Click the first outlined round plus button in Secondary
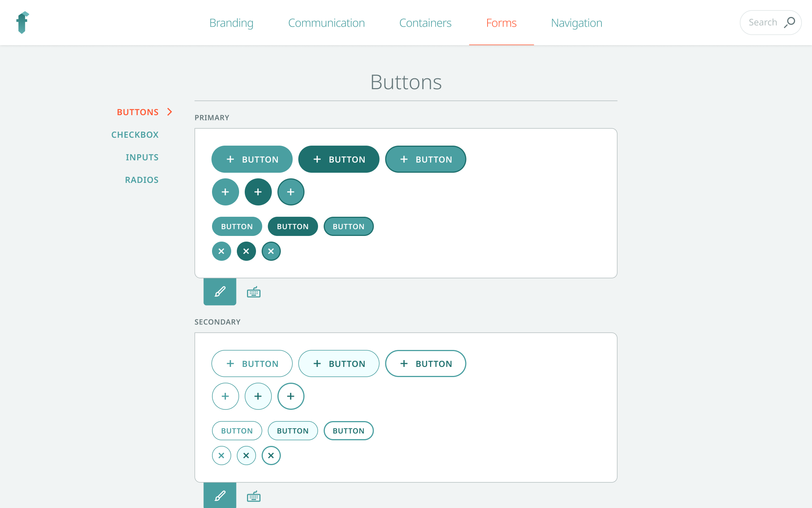Screen dimensions: 812x508 [x=225, y=396]
